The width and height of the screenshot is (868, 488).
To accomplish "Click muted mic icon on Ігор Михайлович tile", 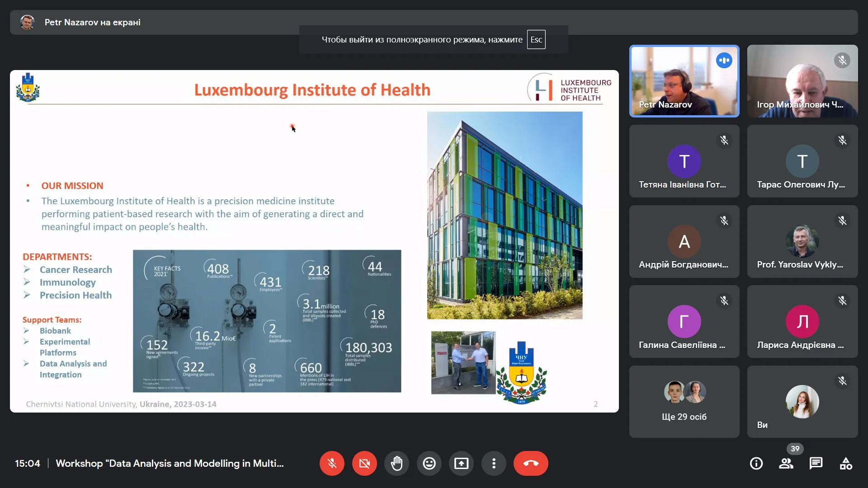I will pos(842,60).
